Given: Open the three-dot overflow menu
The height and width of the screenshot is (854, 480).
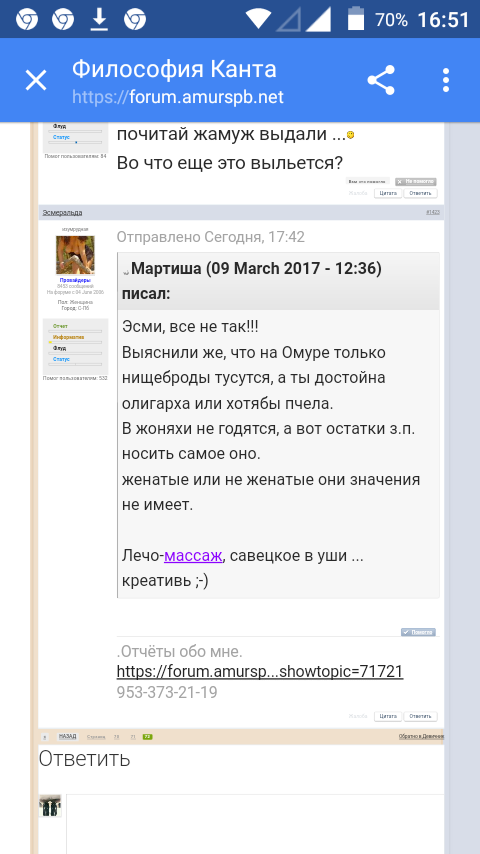Looking at the screenshot, I should [446, 81].
